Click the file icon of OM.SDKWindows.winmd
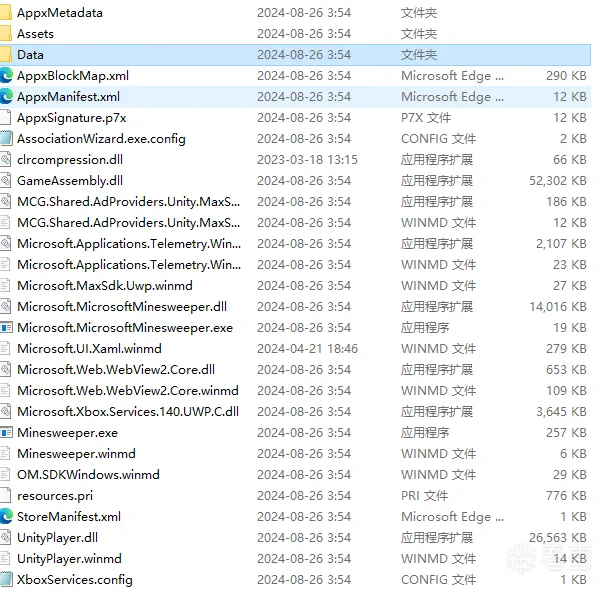Screen dimensions: 611x594 (x=5, y=475)
